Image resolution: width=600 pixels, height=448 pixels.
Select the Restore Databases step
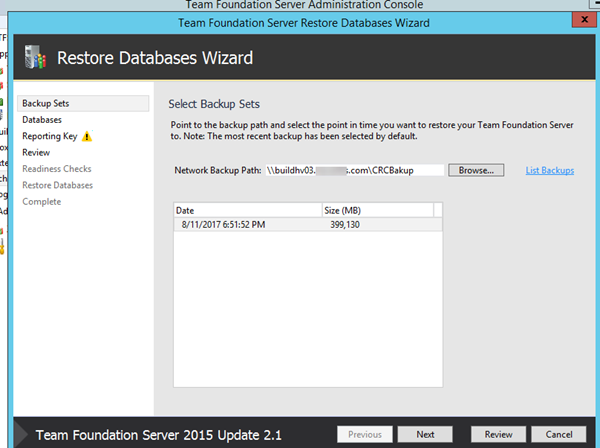57,185
